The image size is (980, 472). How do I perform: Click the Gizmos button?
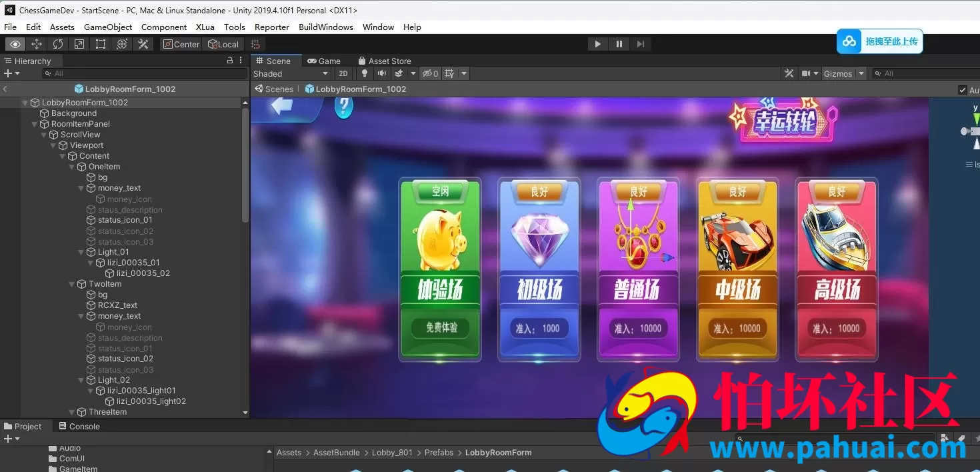[838, 73]
